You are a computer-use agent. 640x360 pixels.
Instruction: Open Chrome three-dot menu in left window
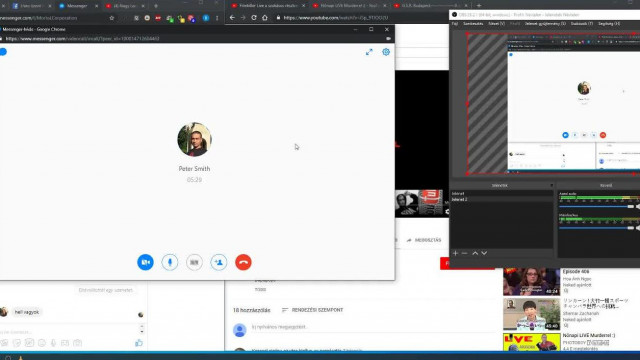click(217, 18)
